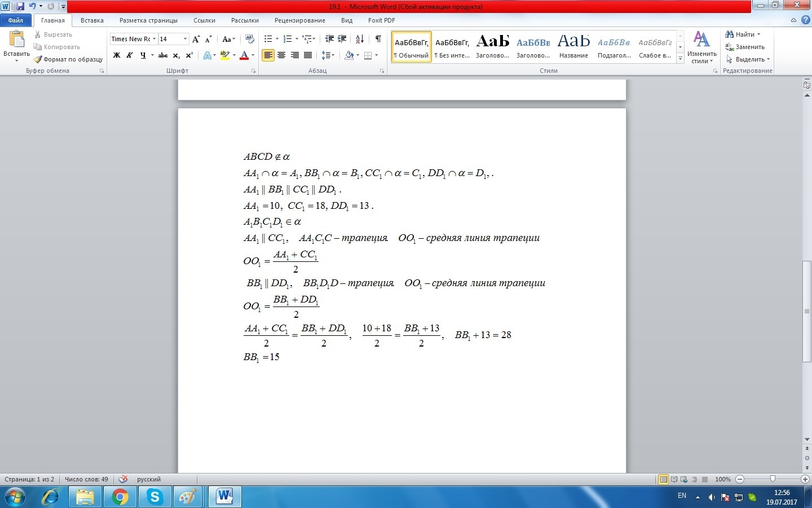This screenshot has width=812, height=508.
Task: Decrease the paragraph indent
Action: [329, 39]
